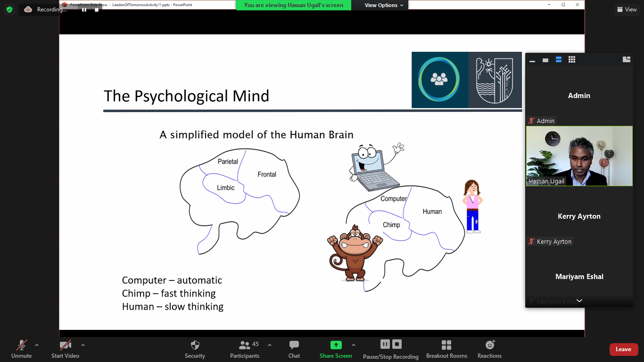This screenshot has height=362, width=644.
Task: Open the Participants panel
Action: point(245,349)
